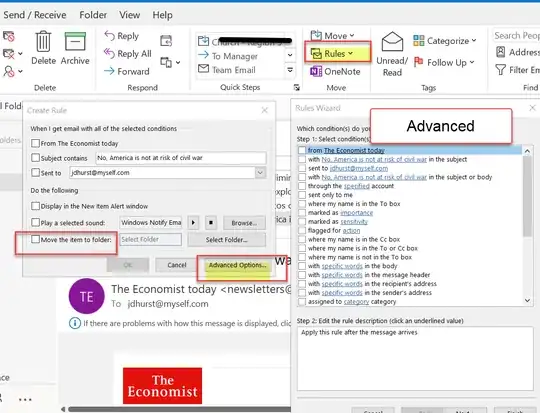540x413 pixels.
Task: Check 'where my name is in the To box'
Action: point(302,204)
